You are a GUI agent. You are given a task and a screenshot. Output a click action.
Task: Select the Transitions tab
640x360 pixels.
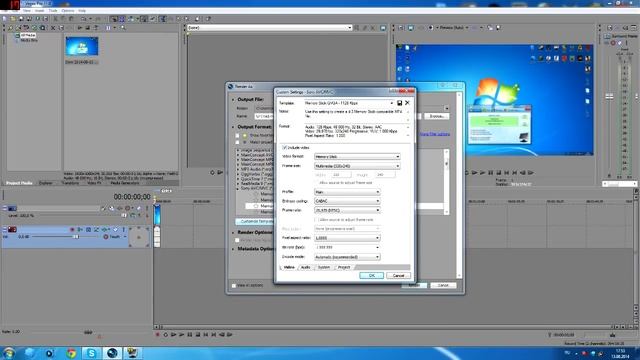(x=70, y=183)
